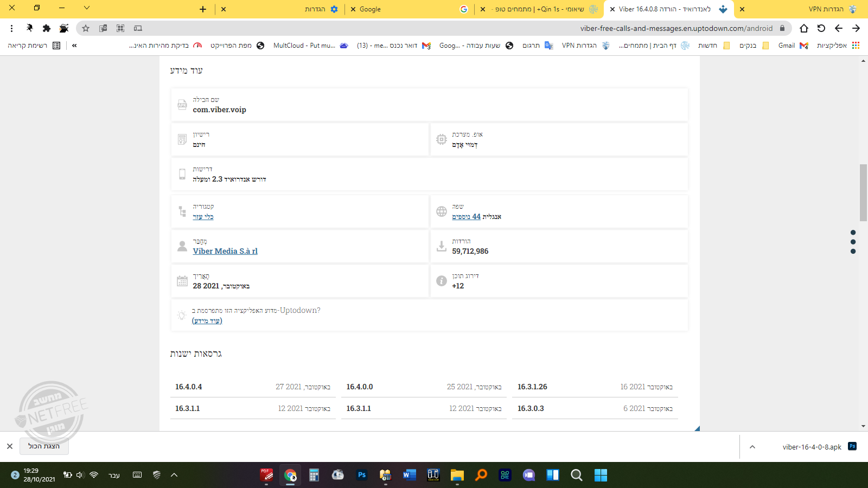The image size is (868, 488).
Task: Open the MultCloud bookmark
Action: pyautogui.click(x=311, y=46)
